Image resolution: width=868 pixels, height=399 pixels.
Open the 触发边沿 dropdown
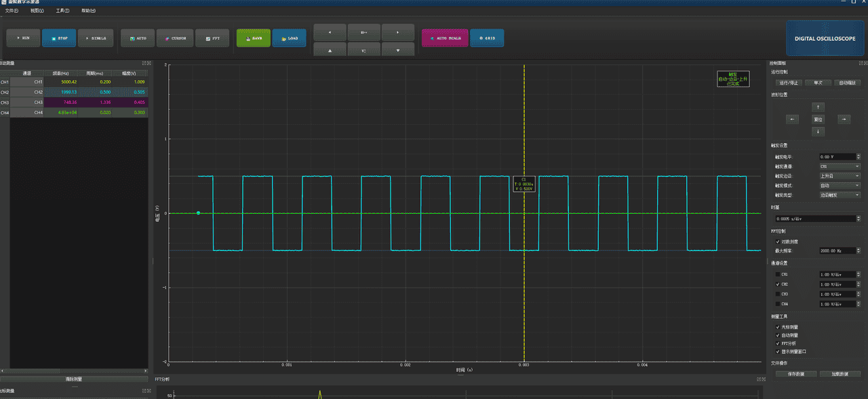pyautogui.click(x=840, y=176)
